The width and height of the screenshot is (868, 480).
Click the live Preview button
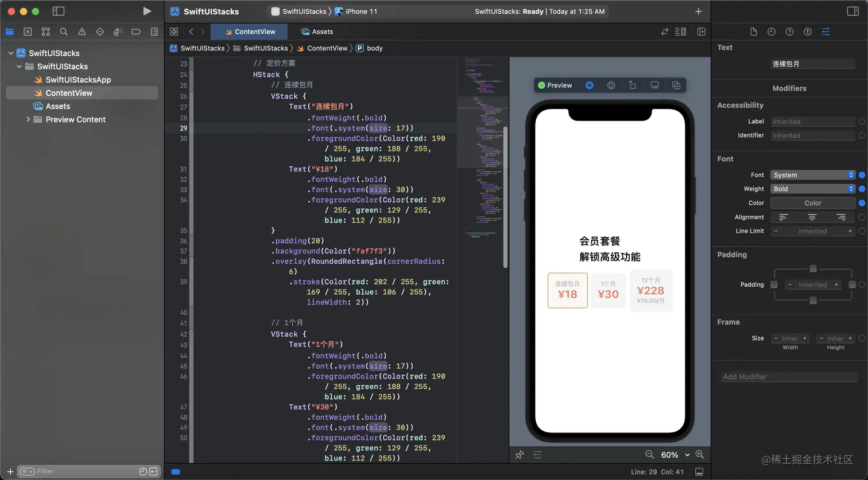pyautogui.click(x=555, y=85)
